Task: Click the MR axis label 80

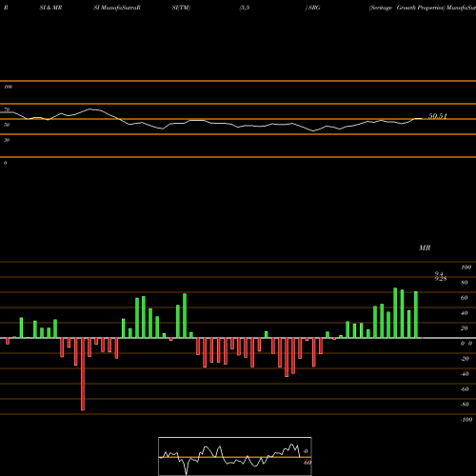Action: 464,283
